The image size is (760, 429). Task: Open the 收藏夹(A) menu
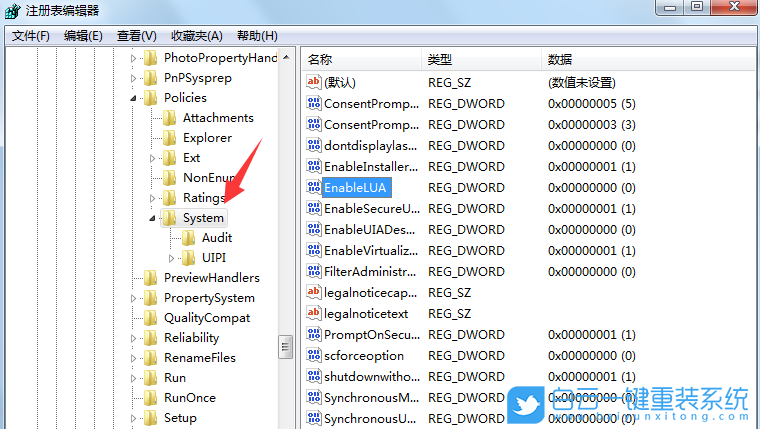tap(197, 35)
